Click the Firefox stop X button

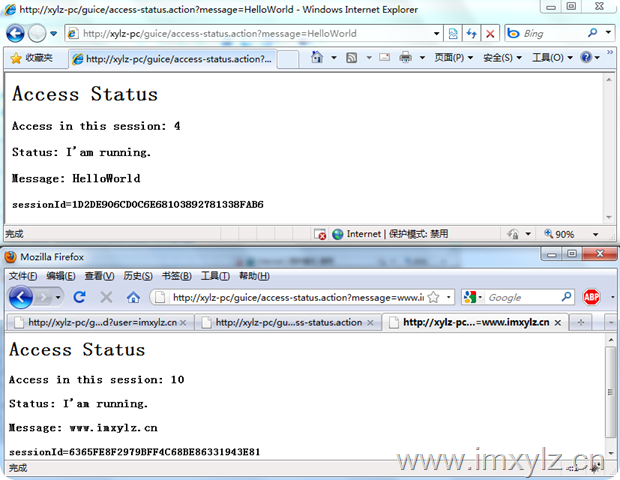106,297
